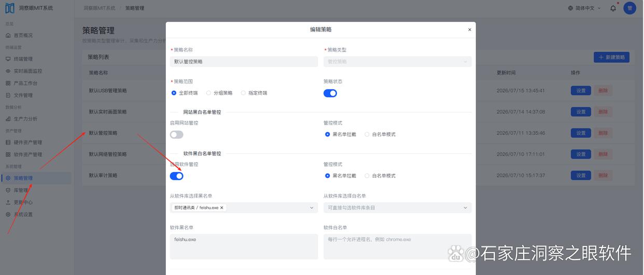Click 洞察眼MIT系统 breadcrumb link
The height and width of the screenshot is (275, 644).
pyautogui.click(x=99, y=8)
